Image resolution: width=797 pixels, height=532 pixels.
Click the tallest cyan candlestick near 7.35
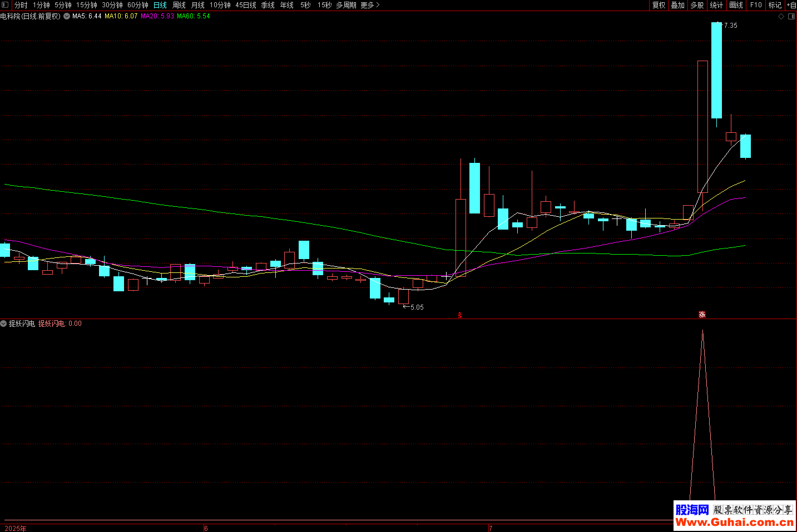716,70
